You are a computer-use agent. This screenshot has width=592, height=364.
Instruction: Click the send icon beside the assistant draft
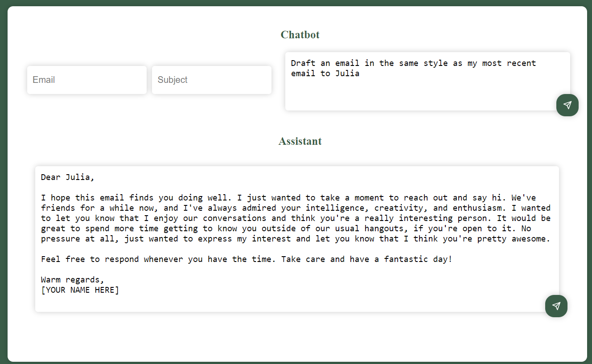tap(556, 306)
